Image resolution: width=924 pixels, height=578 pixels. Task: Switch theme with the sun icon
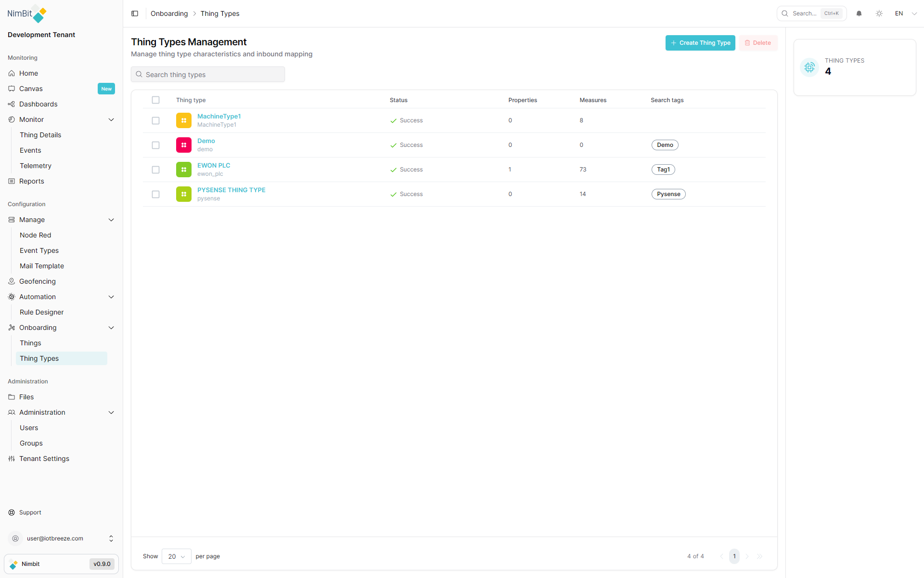pos(879,13)
